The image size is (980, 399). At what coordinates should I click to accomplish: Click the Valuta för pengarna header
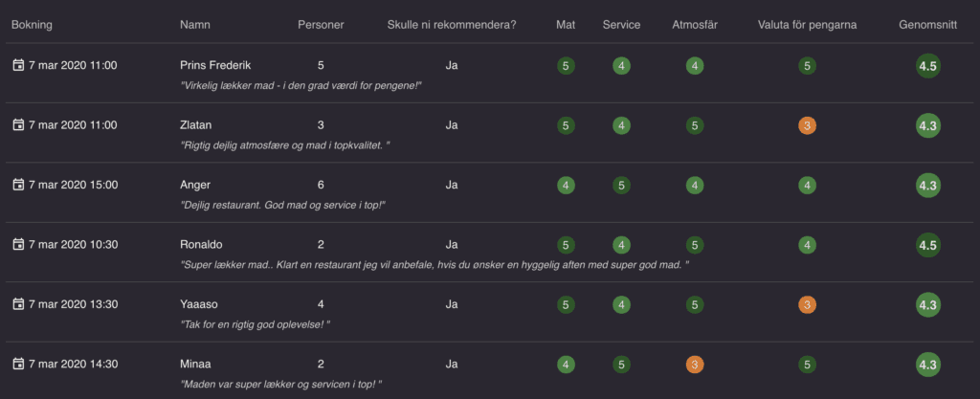807,25
